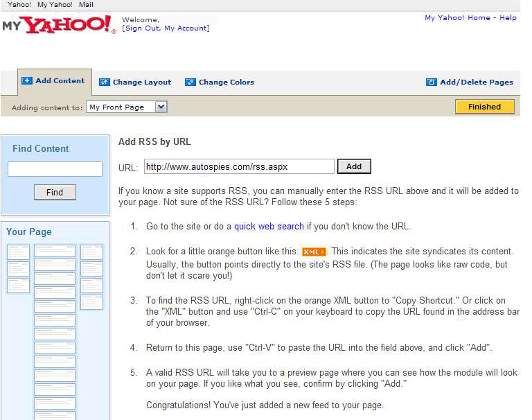Image resolution: width=532 pixels, height=420 pixels.
Task: Click inside the RSS URL field
Action: coord(239,166)
